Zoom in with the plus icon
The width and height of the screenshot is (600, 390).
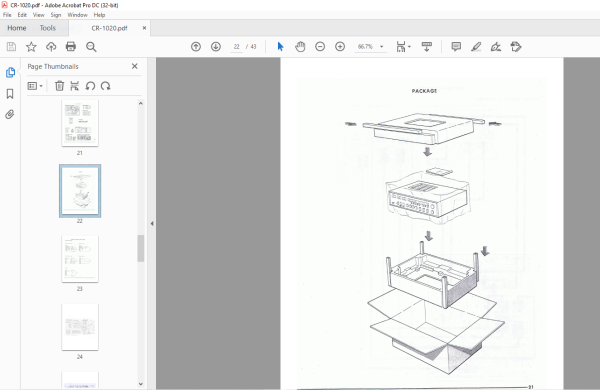(340, 47)
